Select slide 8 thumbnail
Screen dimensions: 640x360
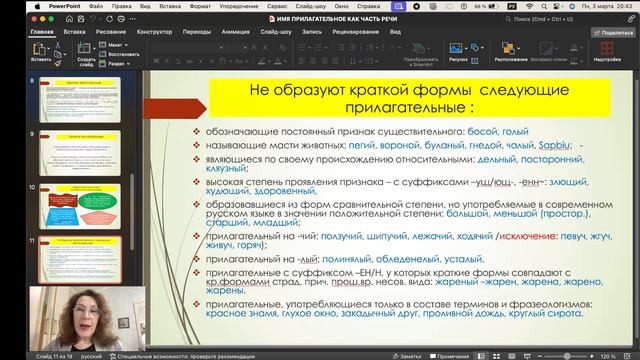pyautogui.click(x=80, y=100)
